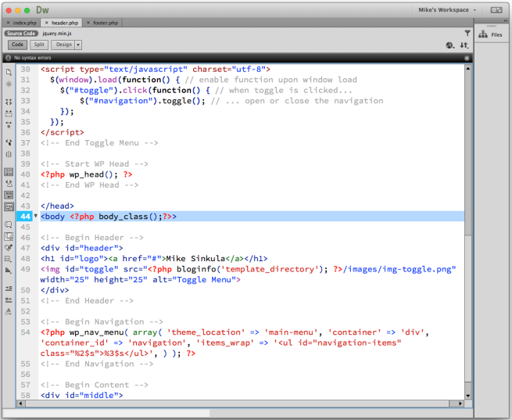Image resolution: width=512 pixels, height=420 pixels.
Task: Click the Files panel sitemap icon
Action: 482,34
